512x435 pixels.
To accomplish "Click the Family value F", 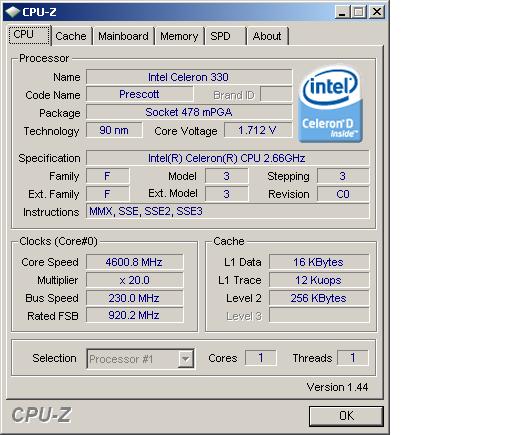I will coord(107,176).
